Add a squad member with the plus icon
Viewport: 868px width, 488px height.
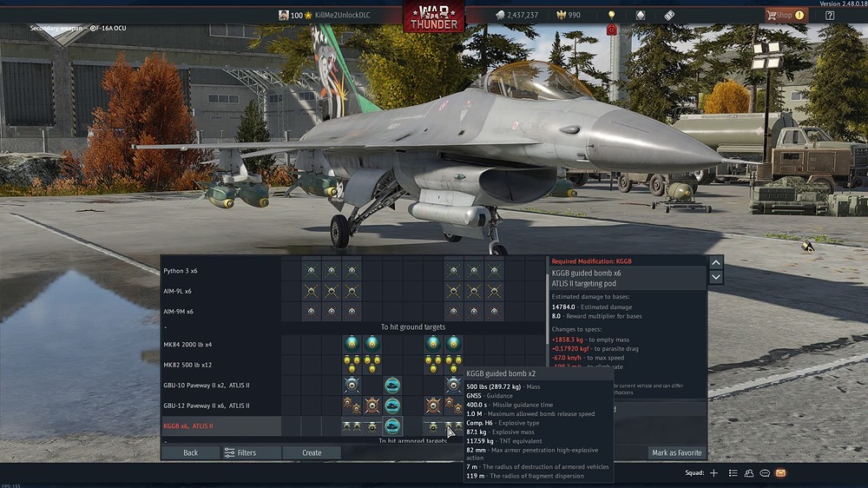pos(713,472)
